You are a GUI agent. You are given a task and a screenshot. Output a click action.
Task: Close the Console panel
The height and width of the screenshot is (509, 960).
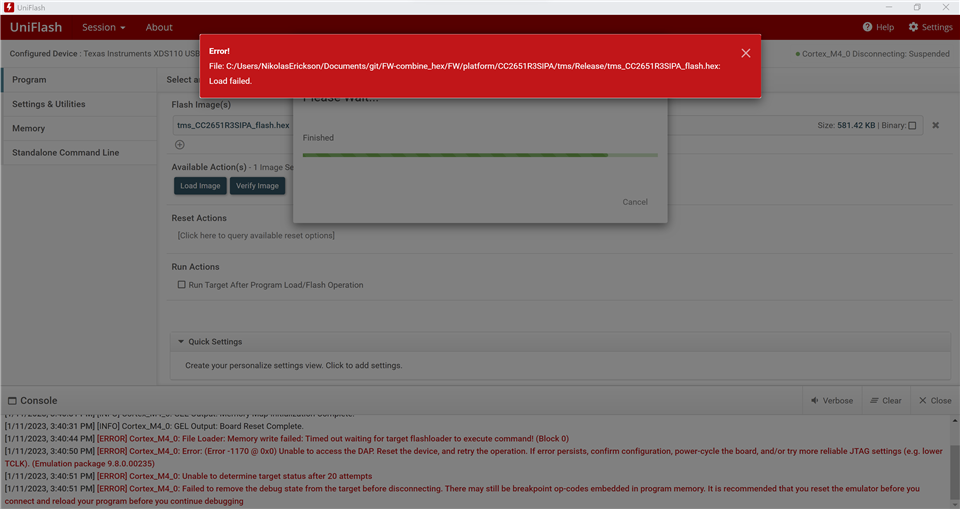(935, 401)
